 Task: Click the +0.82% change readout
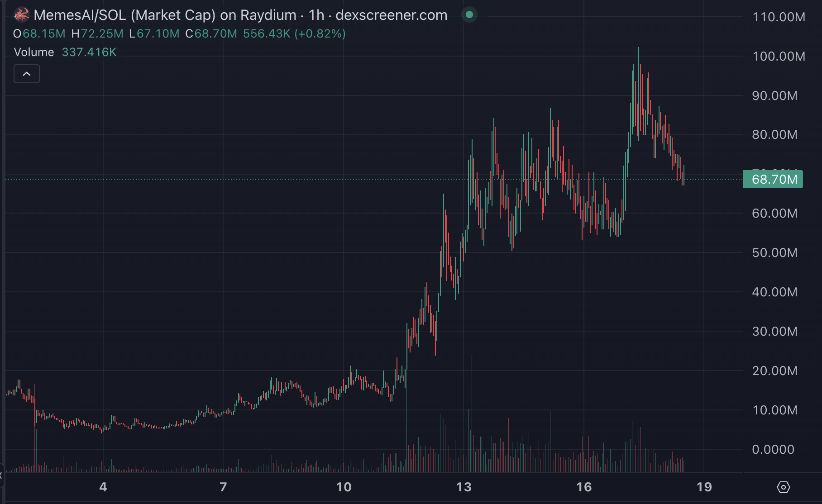tap(320, 33)
